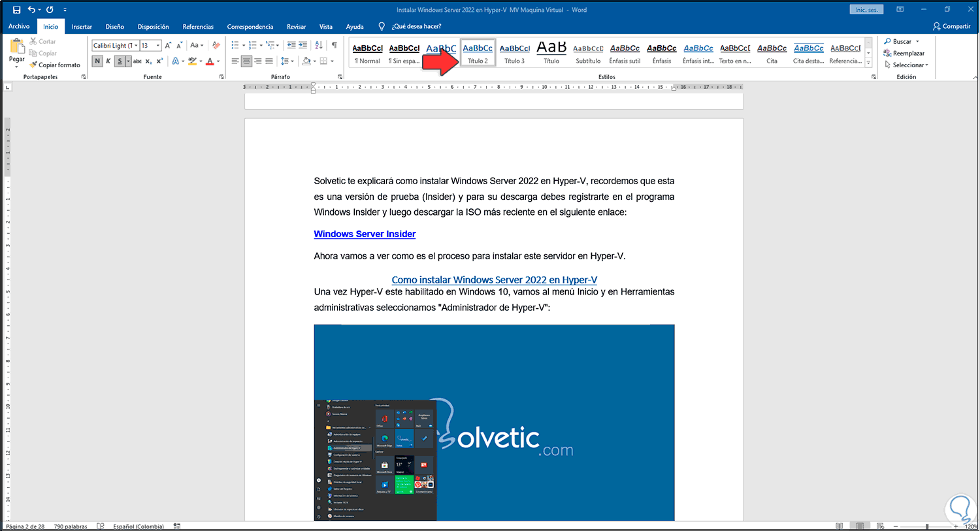
Task: Click the Solvetic screenshot image in the document
Action: (494, 423)
